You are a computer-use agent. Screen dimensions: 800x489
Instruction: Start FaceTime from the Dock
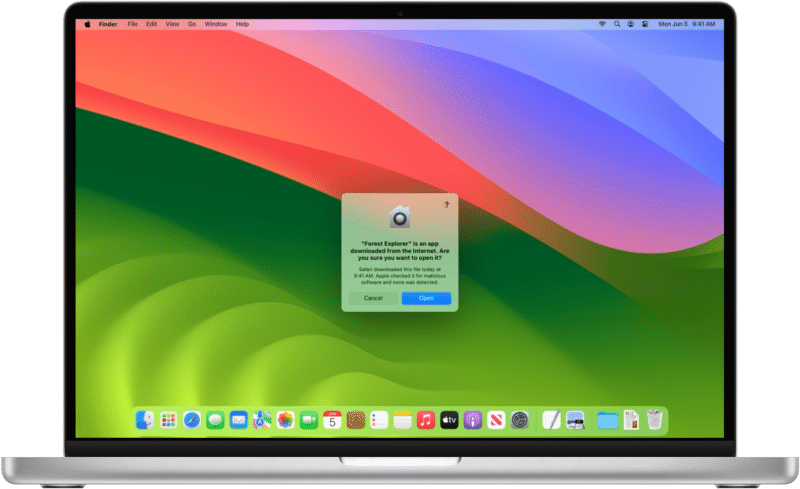click(x=309, y=420)
